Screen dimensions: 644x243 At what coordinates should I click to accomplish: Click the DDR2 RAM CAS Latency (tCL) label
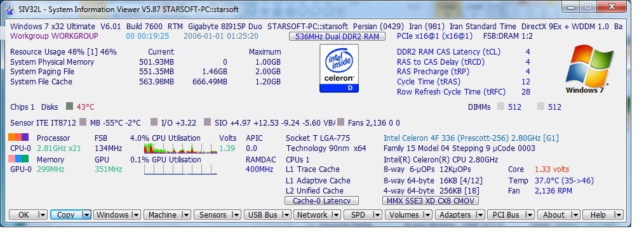pos(449,52)
